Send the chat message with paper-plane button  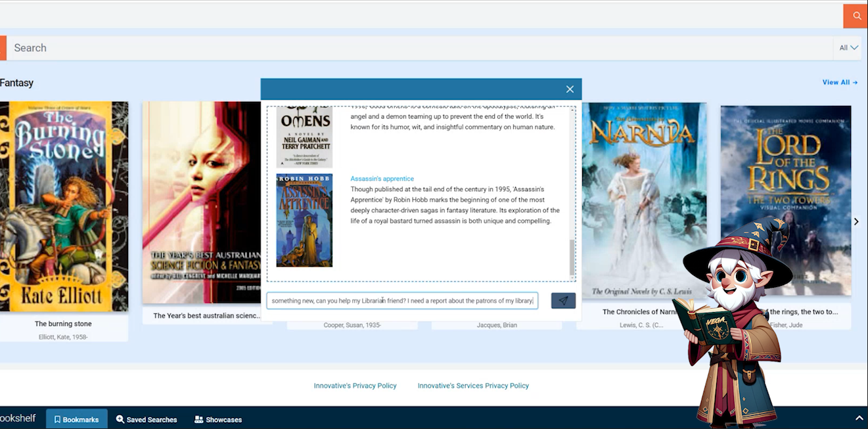point(563,301)
